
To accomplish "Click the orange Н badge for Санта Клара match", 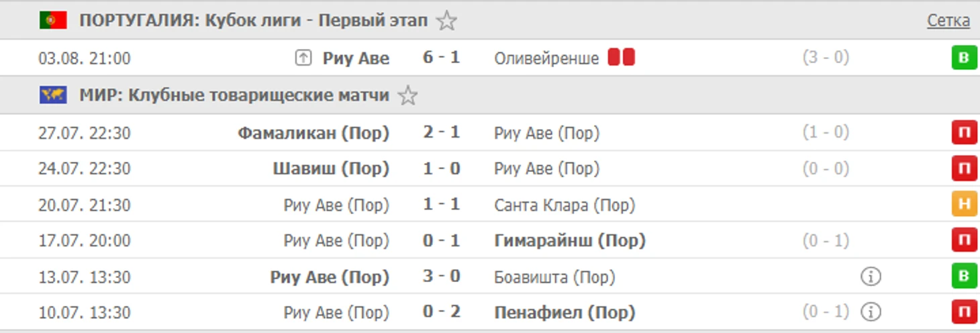I will point(964,205).
